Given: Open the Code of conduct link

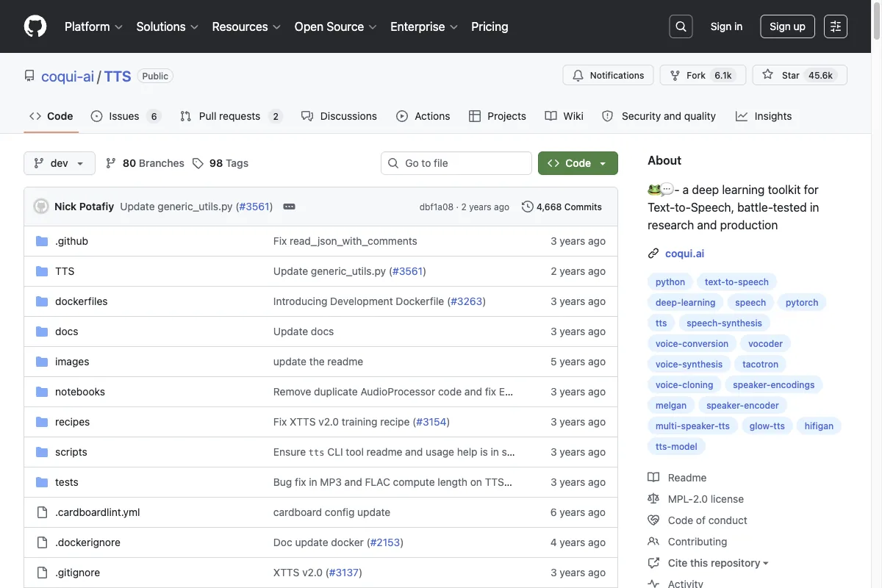Looking at the screenshot, I should pos(698,520).
